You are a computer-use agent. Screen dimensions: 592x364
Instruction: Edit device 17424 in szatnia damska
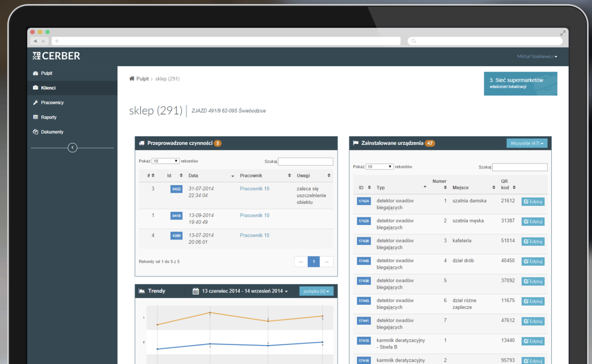coord(533,202)
